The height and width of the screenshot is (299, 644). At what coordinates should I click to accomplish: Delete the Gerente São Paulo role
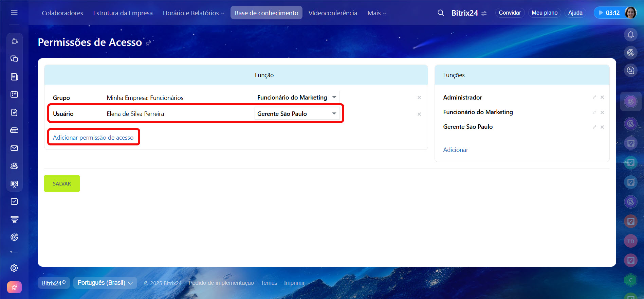602,127
